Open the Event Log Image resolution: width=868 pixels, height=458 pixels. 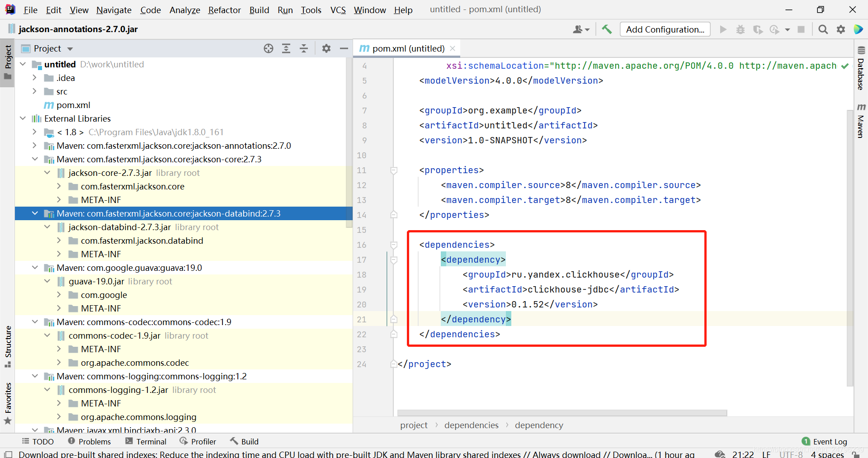(825, 442)
